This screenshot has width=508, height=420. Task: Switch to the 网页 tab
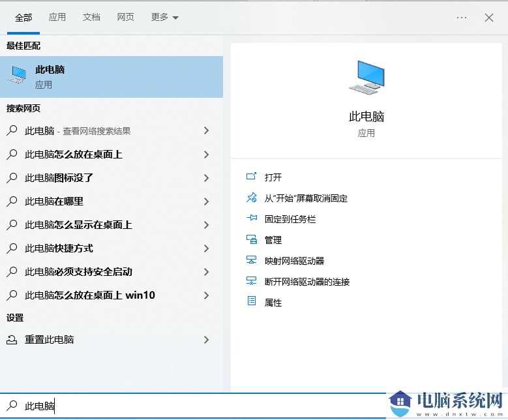pos(126,17)
